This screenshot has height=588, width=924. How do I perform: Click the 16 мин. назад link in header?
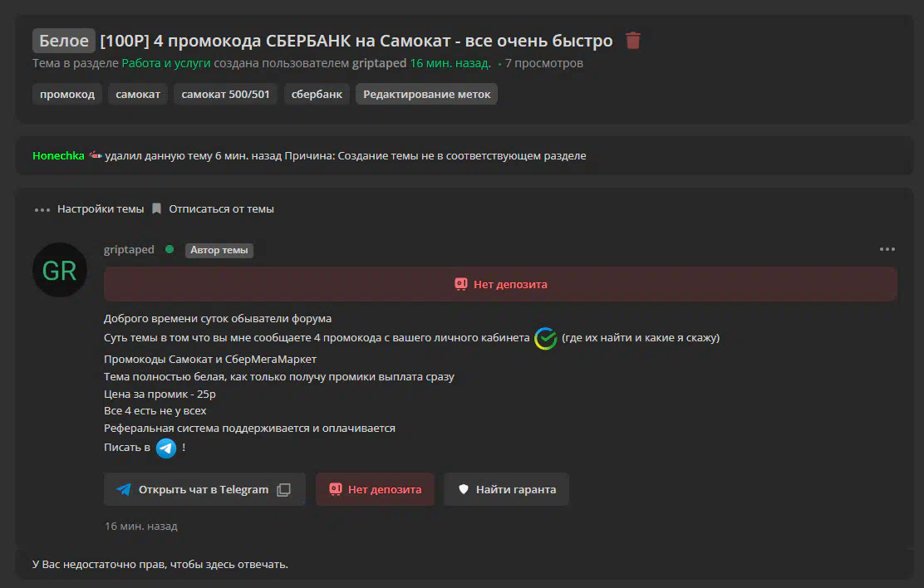[x=450, y=63]
